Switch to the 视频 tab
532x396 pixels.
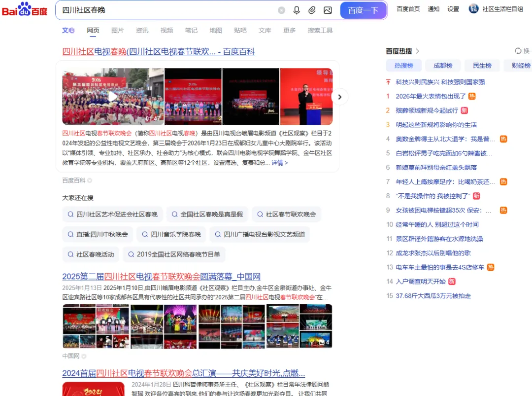166,30
